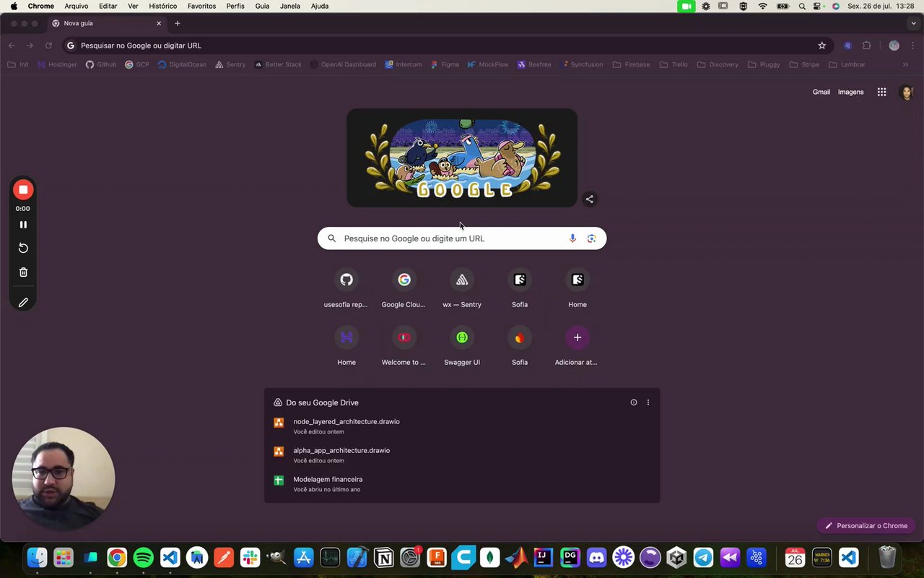
Task: Open the Firebase bookmarks folder
Action: point(631,64)
